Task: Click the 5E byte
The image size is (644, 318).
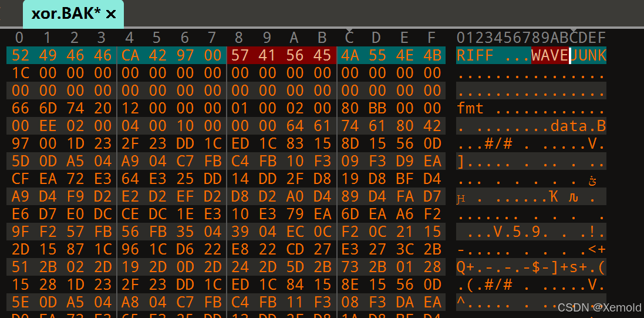Action: click(20, 303)
